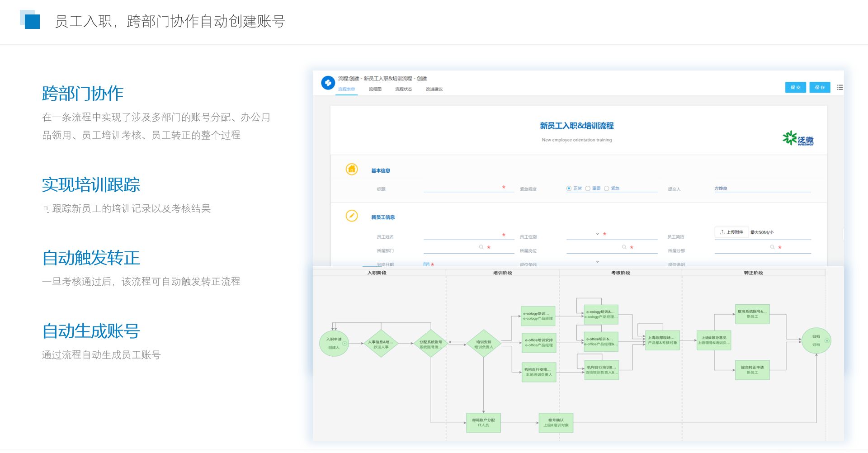Image resolution: width=868 pixels, height=453 pixels.
Task: Select the 紧急 urgency radio button
Action: (x=607, y=189)
